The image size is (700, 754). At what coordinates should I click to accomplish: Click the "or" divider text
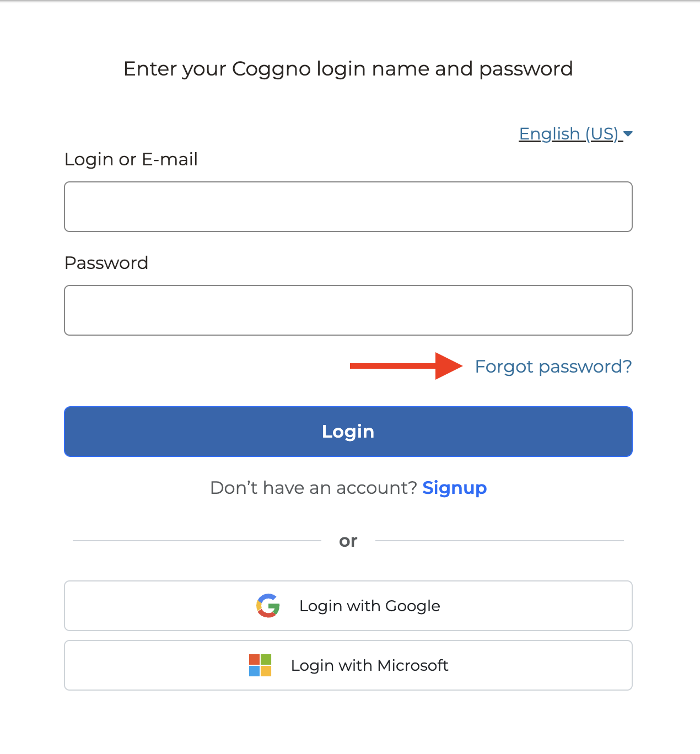pyautogui.click(x=348, y=541)
